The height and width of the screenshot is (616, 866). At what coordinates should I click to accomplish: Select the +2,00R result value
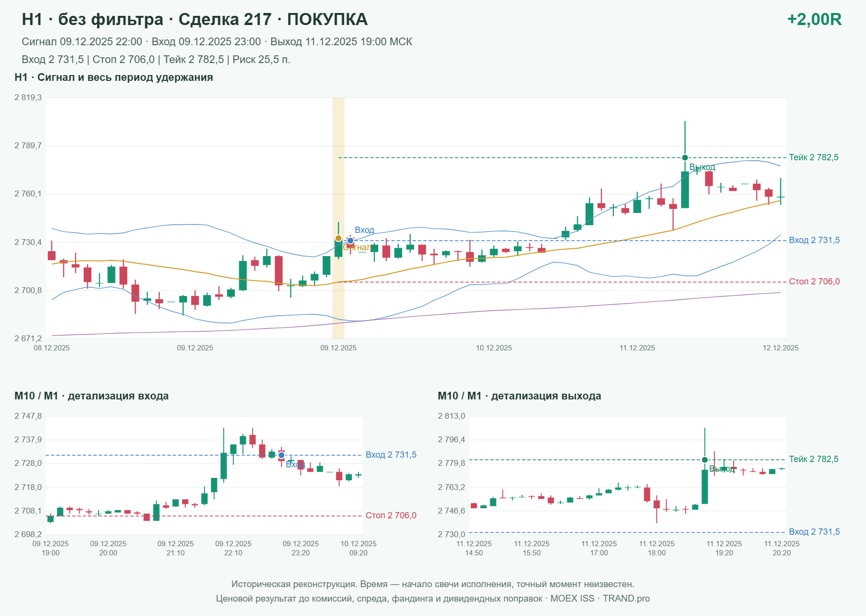814,19
